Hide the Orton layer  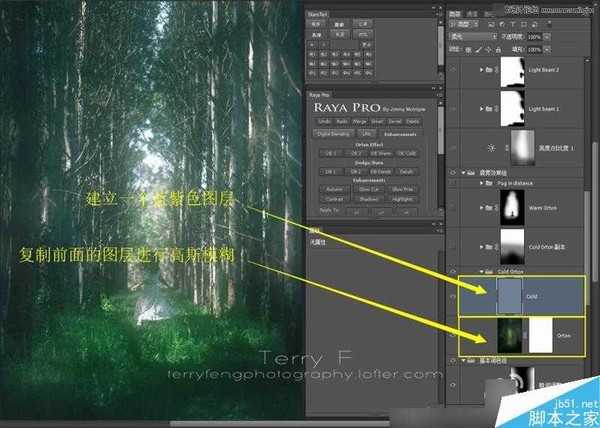pos(453,335)
